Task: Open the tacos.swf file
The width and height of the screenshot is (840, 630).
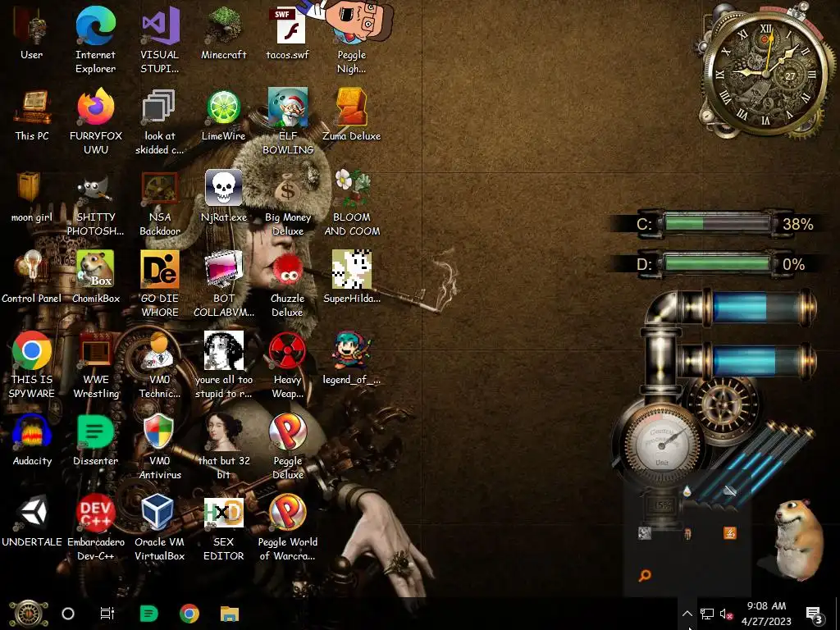Action: point(288,34)
